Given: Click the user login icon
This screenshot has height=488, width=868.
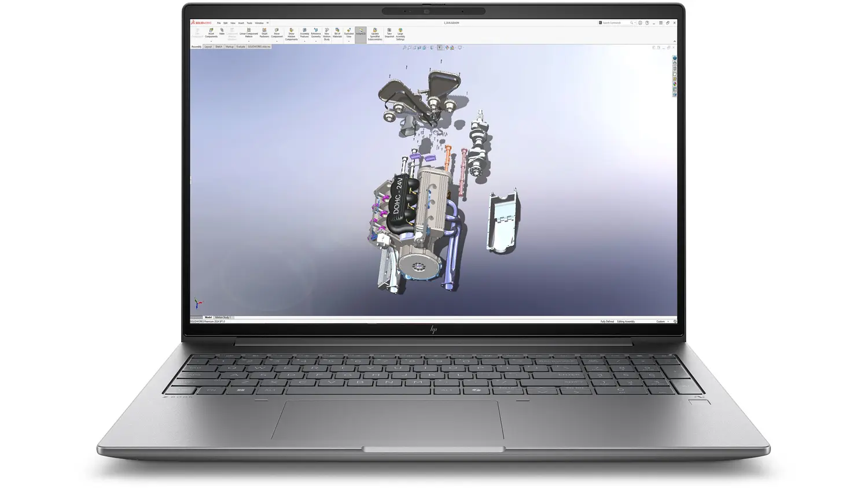Looking at the screenshot, I should (x=640, y=23).
